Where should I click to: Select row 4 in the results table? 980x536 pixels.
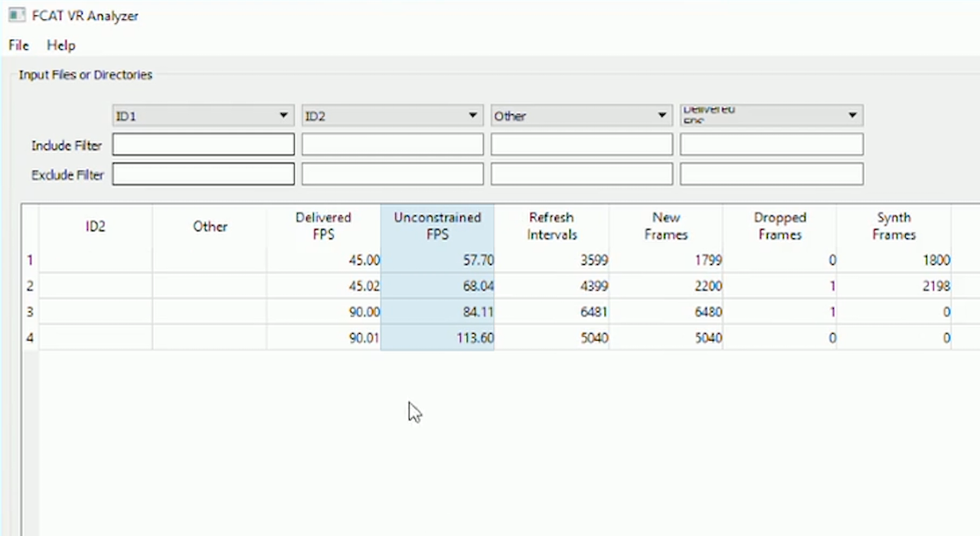point(30,338)
